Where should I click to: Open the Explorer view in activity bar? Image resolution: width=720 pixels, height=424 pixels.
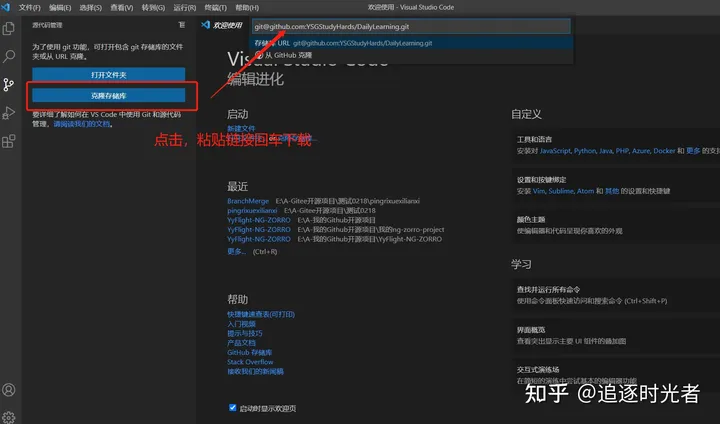tap(9, 28)
